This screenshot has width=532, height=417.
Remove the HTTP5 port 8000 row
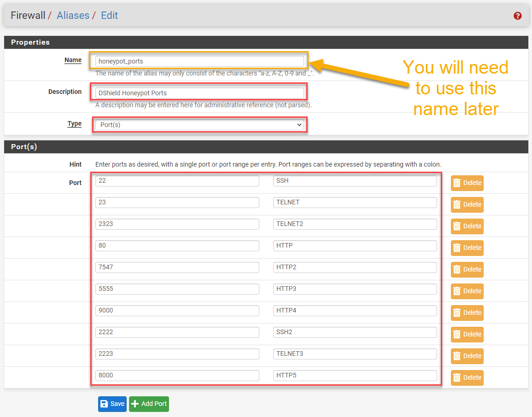(467, 377)
